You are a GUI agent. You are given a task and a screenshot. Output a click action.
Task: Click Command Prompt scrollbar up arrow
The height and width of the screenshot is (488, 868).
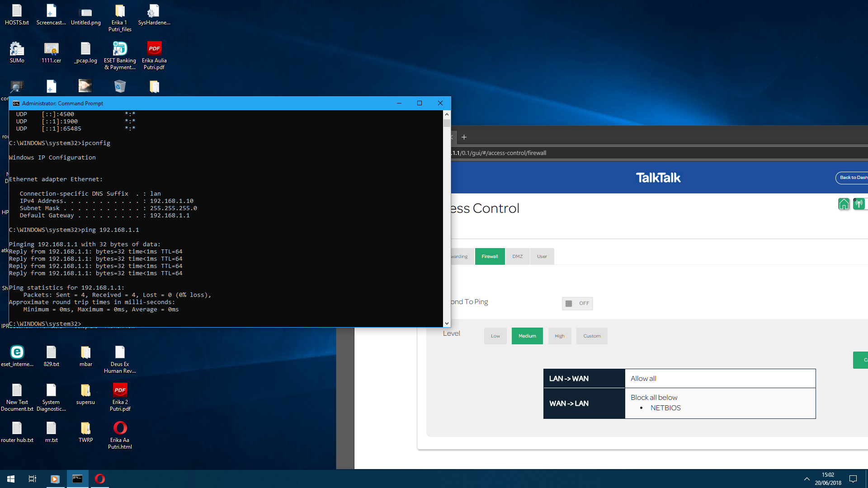pos(447,114)
